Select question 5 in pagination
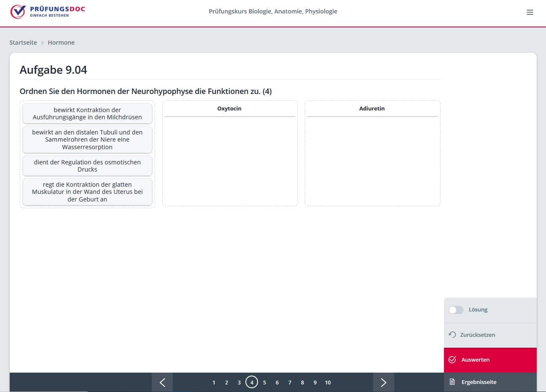The height and width of the screenshot is (392, 546). [x=264, y=383]
